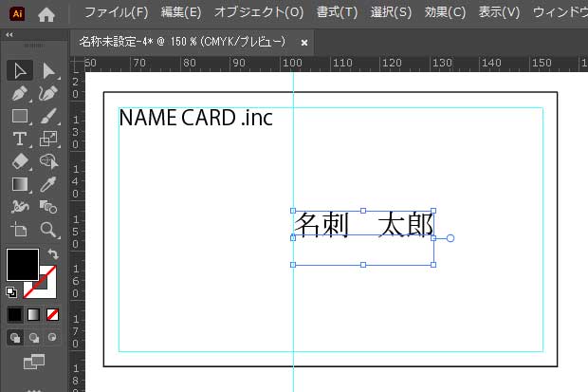The height and width of the screenshot is (392, 588).
Task: Open the 効果(C) menu
Action: point(445,12)
